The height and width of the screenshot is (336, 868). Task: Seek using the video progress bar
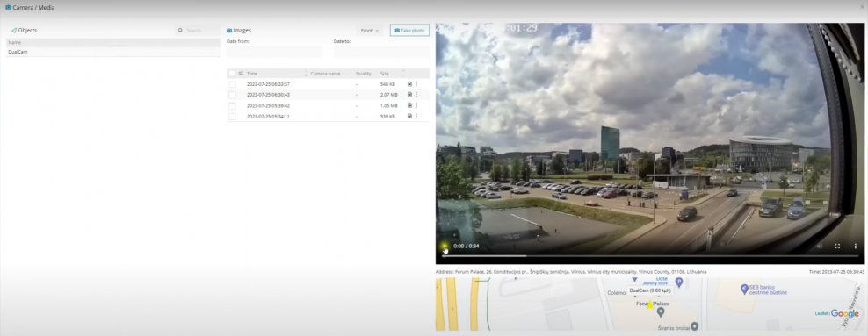pyautogui.click(x=650, y=255)
